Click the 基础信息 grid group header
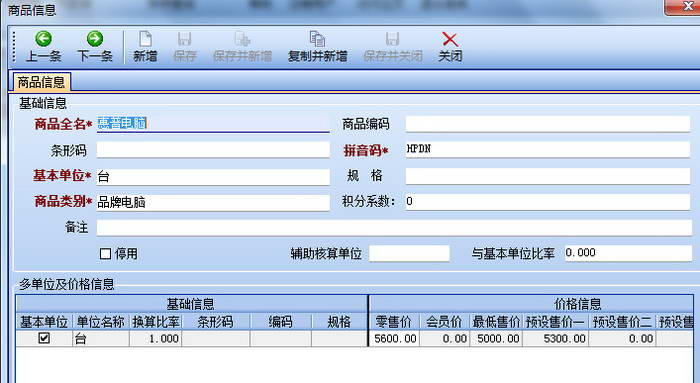The height and width of the screenshot is (383, 700). (191, 304)
